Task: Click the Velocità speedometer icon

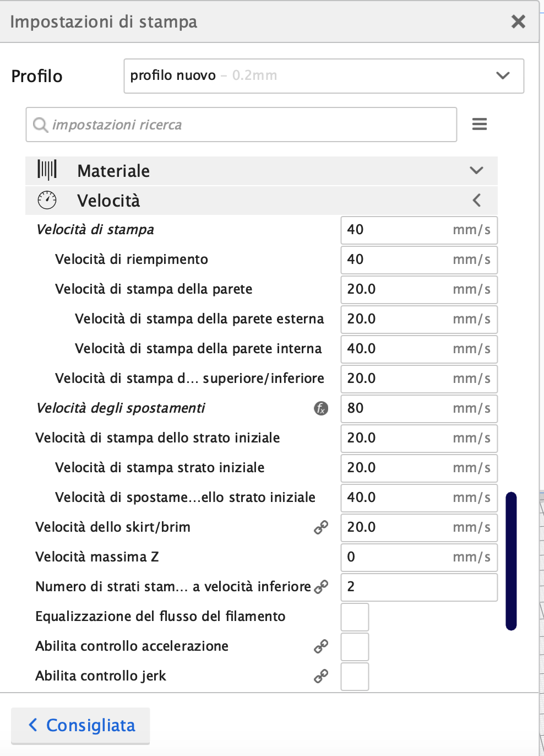Action: pos(47,200)
